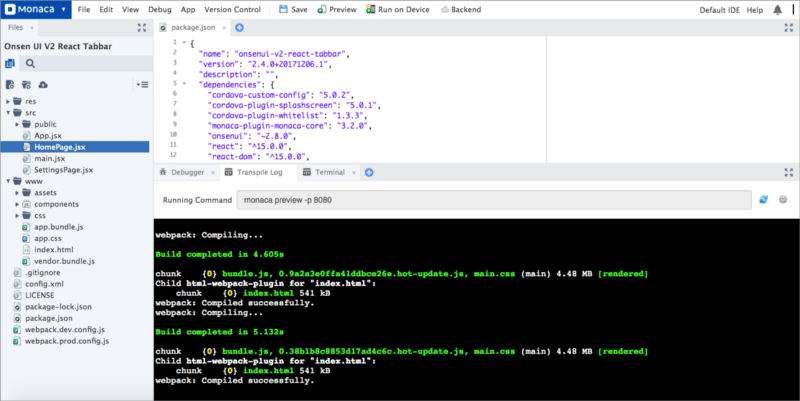Switch to the Terminal tab

coord(330,172)
